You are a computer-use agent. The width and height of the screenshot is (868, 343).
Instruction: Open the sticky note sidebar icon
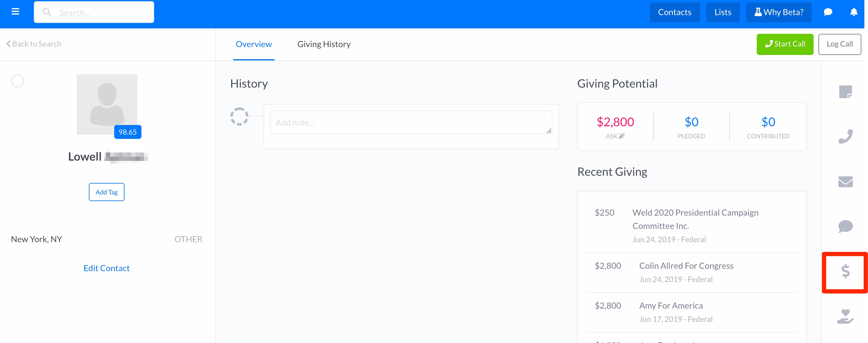click(845, 91)
